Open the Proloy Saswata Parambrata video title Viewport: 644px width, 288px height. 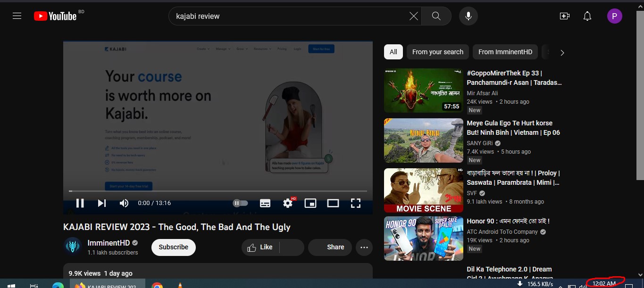(513, 178)
